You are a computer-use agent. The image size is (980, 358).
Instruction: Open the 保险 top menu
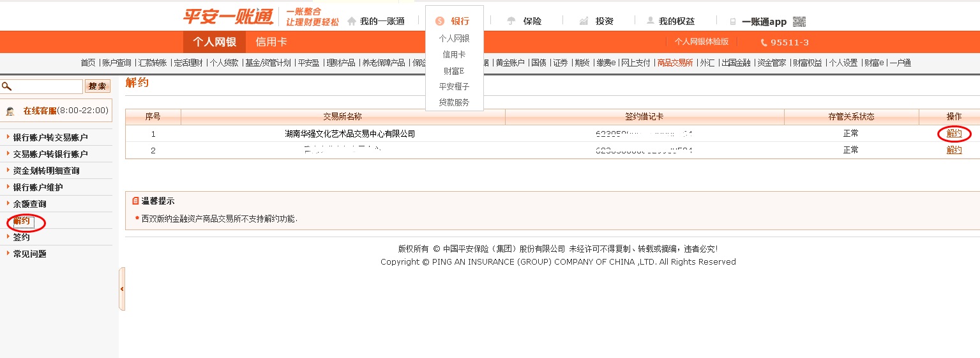[532, 21]
